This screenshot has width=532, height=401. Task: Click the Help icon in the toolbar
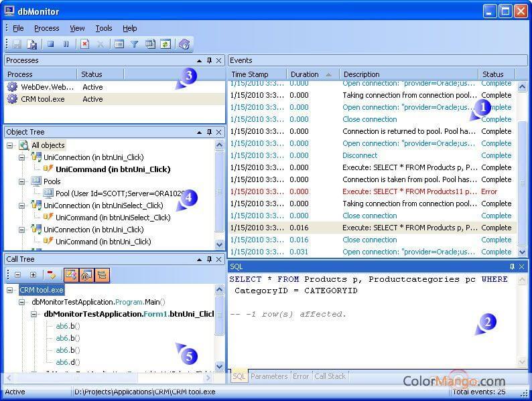click(x=184, y=44)
